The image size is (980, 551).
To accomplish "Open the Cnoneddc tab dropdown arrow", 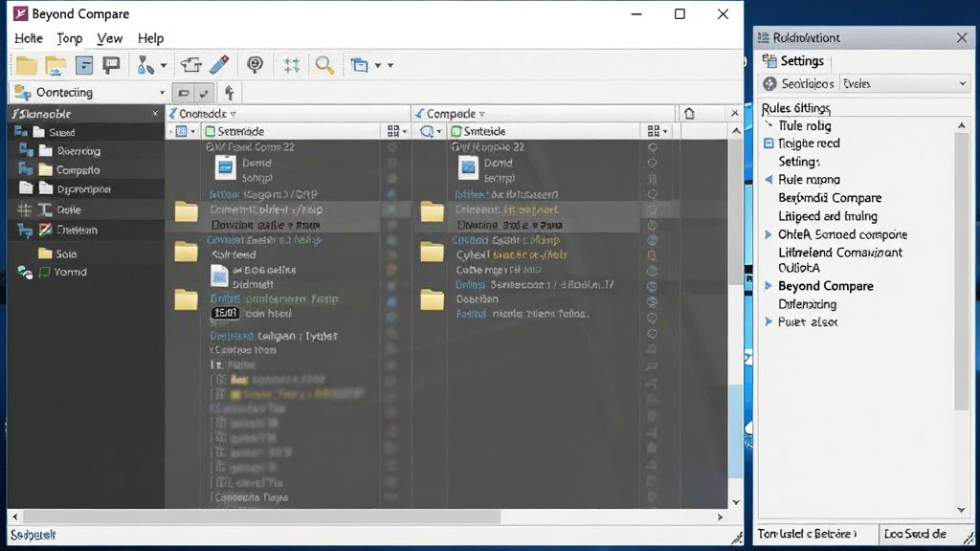I will click(234, 115).
